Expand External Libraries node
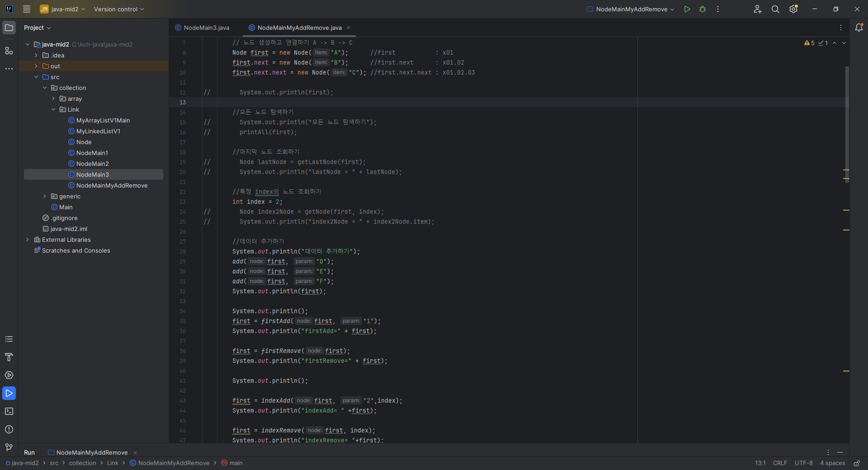868x470 pixels. (x=28, y=240)
